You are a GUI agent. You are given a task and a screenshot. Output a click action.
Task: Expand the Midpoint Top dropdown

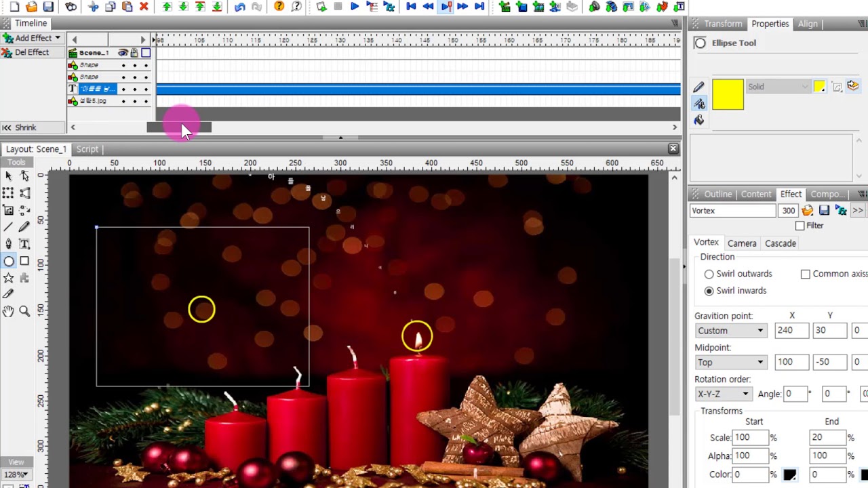point(730,363)
